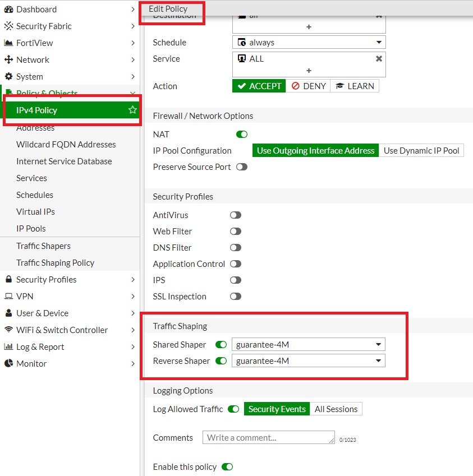Open Traffic Shaping Policy page
The width and height of the screenshot is (473, 476).
pyautogui.click(x=56, y=262)
